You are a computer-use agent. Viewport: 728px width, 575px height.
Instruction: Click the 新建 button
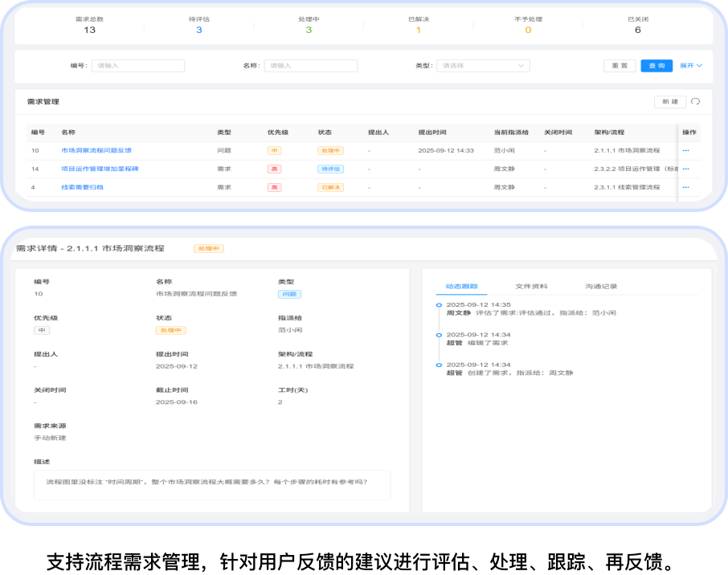pos(670,102)
